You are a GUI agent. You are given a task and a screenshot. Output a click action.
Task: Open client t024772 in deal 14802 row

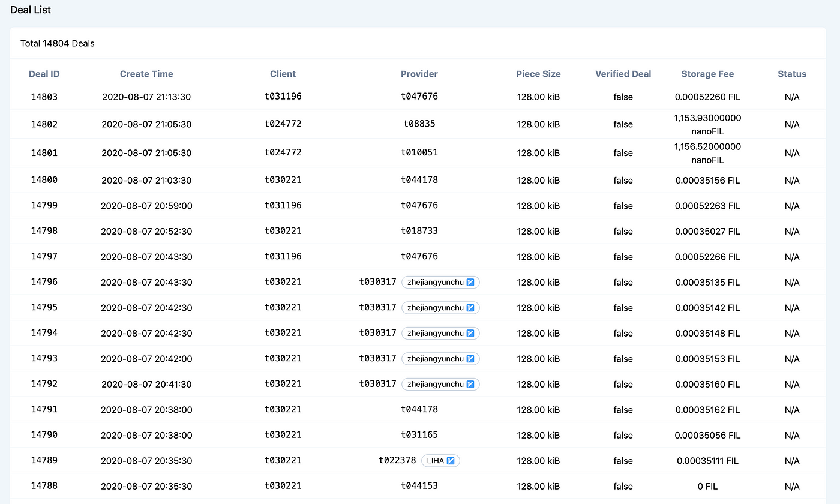pos(283,124)
